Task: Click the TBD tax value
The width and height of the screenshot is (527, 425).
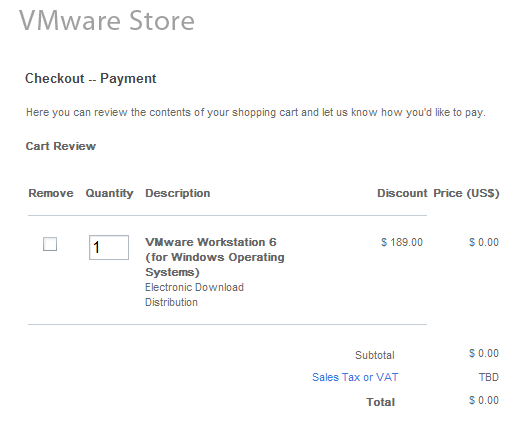Action: tap(489, 377)
